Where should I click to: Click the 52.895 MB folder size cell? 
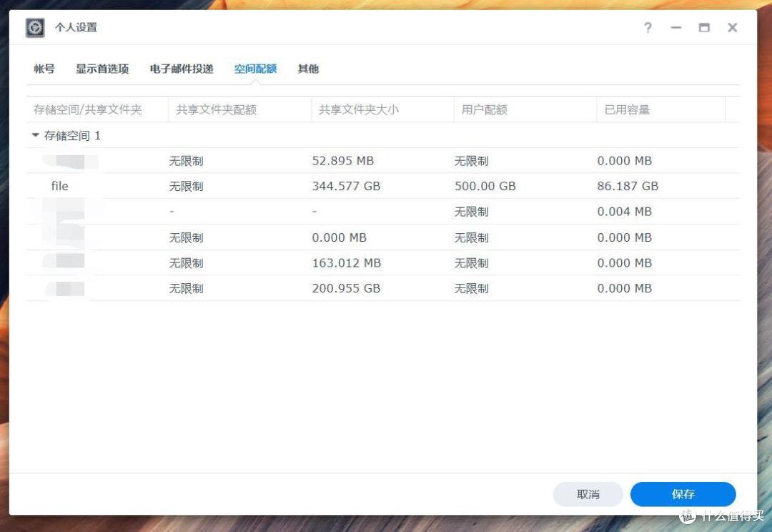coord(342,161)
